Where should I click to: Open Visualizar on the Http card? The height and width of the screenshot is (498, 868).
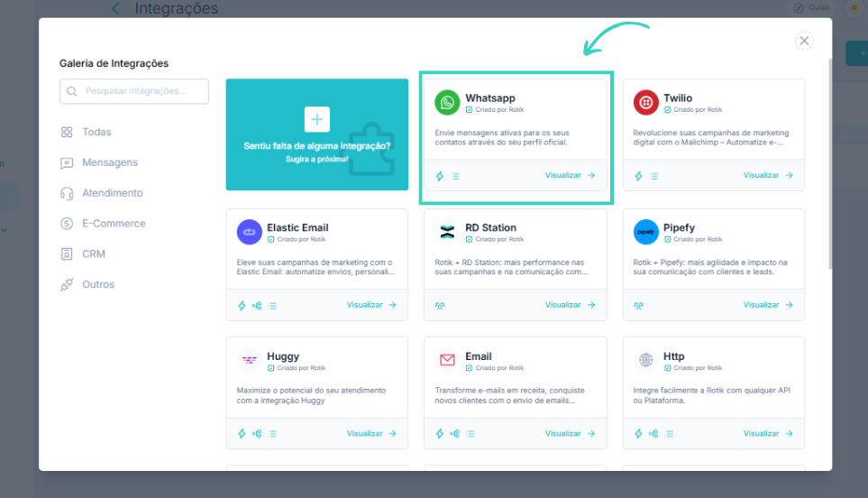768,433
